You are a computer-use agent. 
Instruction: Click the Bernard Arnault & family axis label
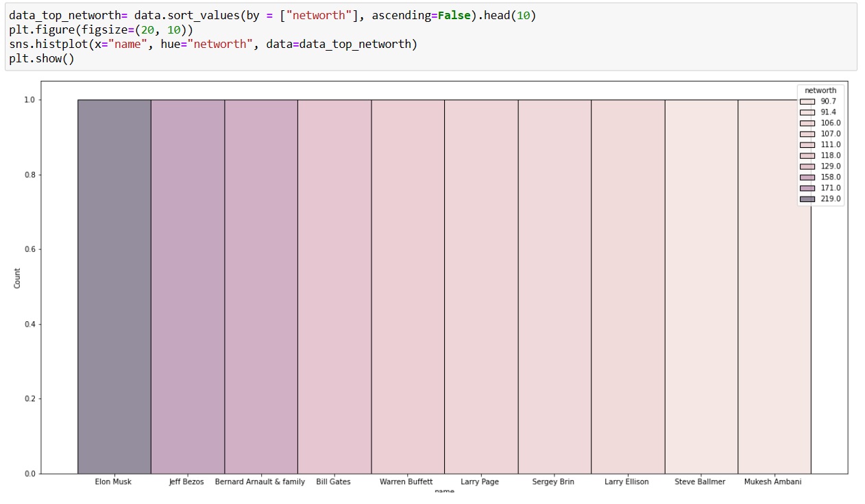[x=260, y=482]
